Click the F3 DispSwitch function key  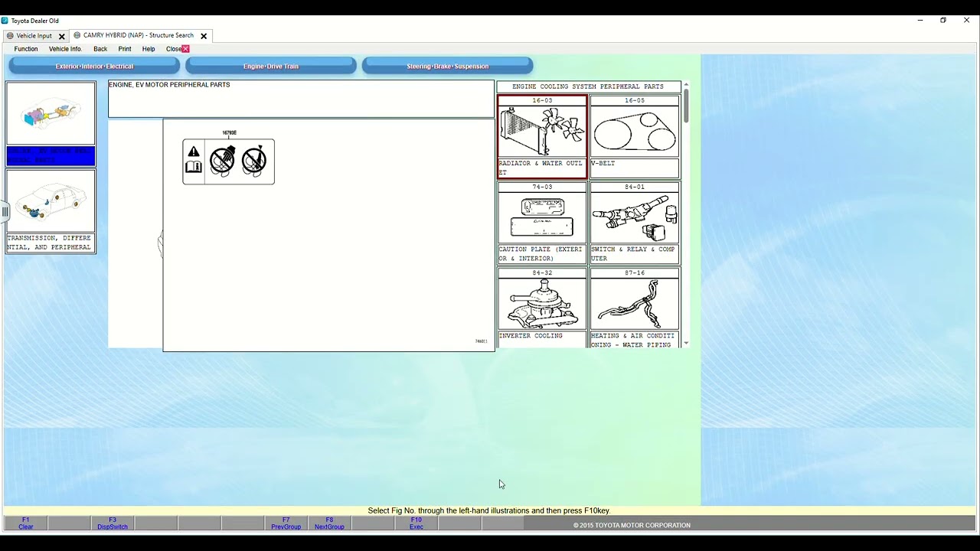tap(113, 523)
